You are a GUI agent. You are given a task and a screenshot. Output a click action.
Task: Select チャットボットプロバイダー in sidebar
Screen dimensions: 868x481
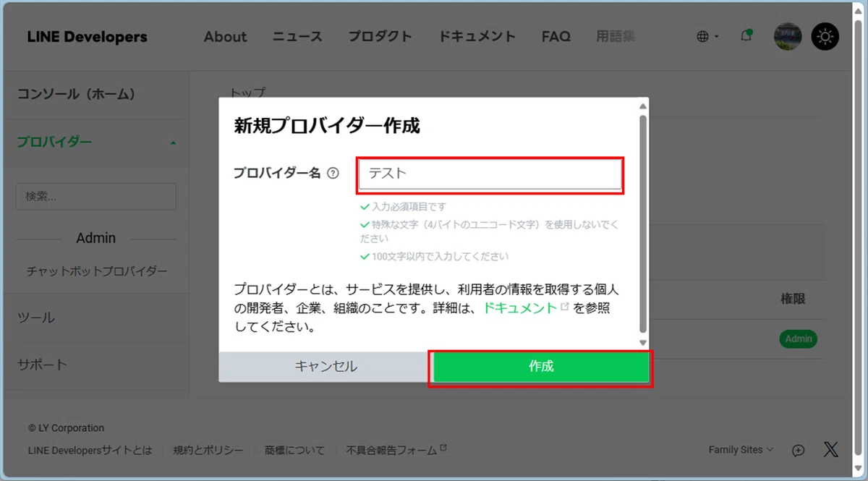click(x=97, y=272)
